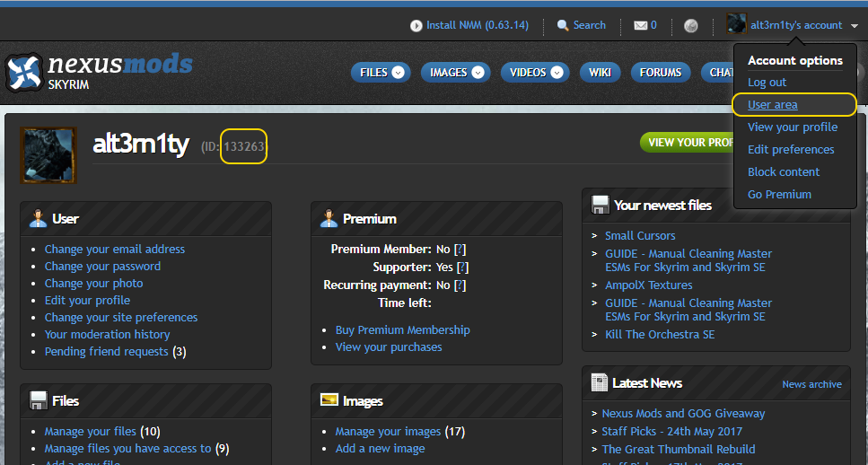This screenshot has width=868, height=465.
Task: Click the alt3rn1ty username heading
Action: [141, 145]
